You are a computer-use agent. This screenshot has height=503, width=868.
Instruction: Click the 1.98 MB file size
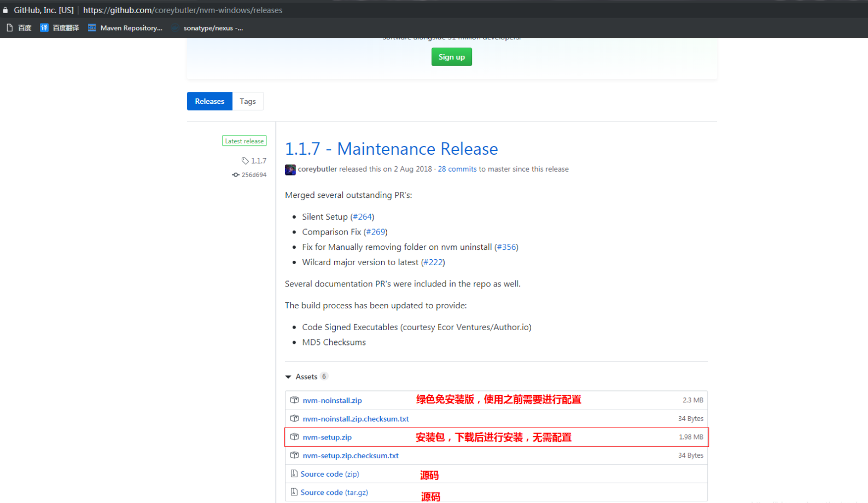point(691,437)
